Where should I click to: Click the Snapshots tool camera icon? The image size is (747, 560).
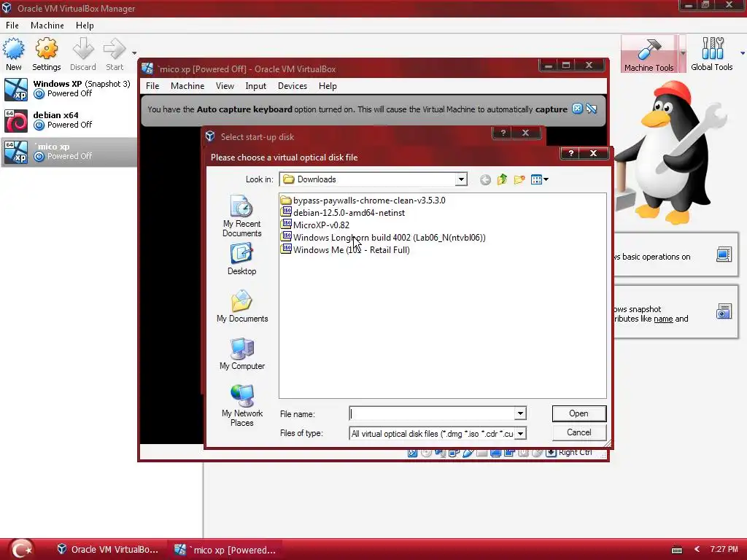724,311
